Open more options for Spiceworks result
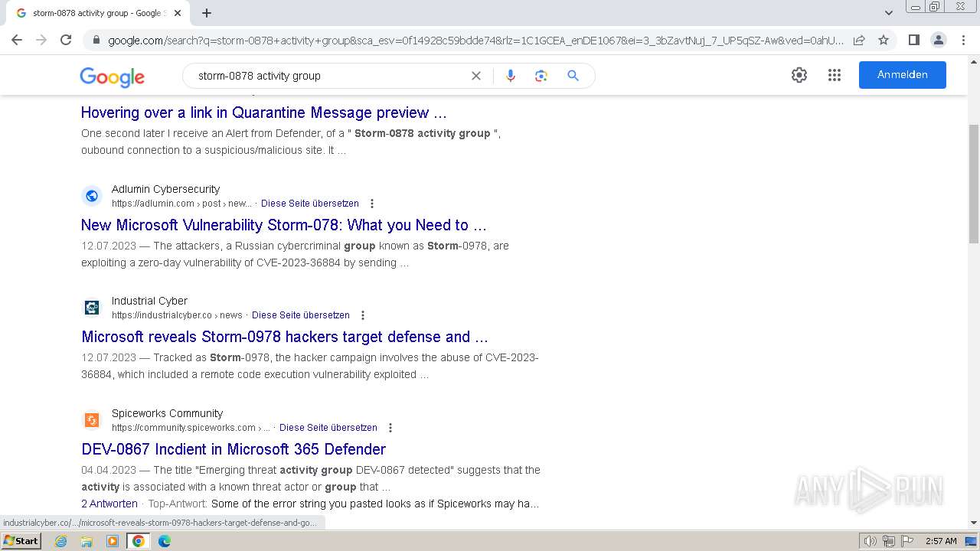Screen dimensions: 980x551 coord(390,428)
